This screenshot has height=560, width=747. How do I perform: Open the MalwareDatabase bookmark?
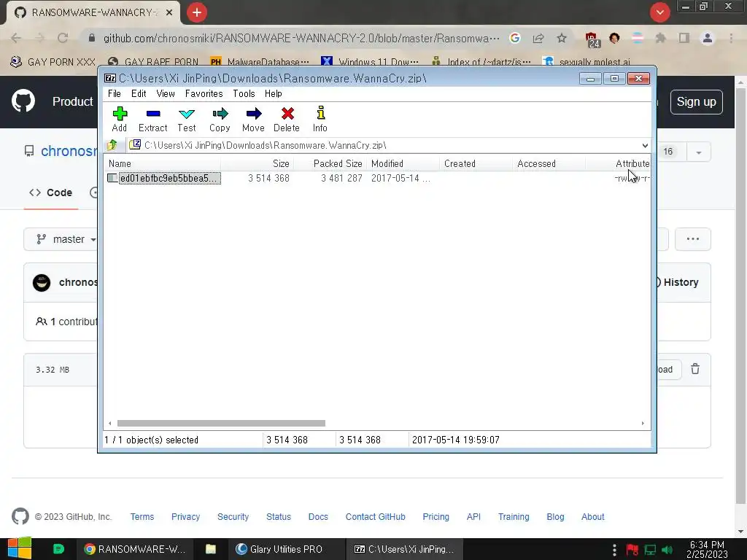pos(260,62)
